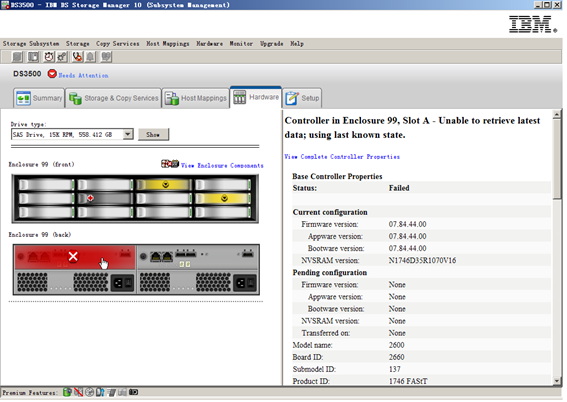567x402 pixels.
Task: Click the green cylinder premium feature icon
Action: pos(67,392)
